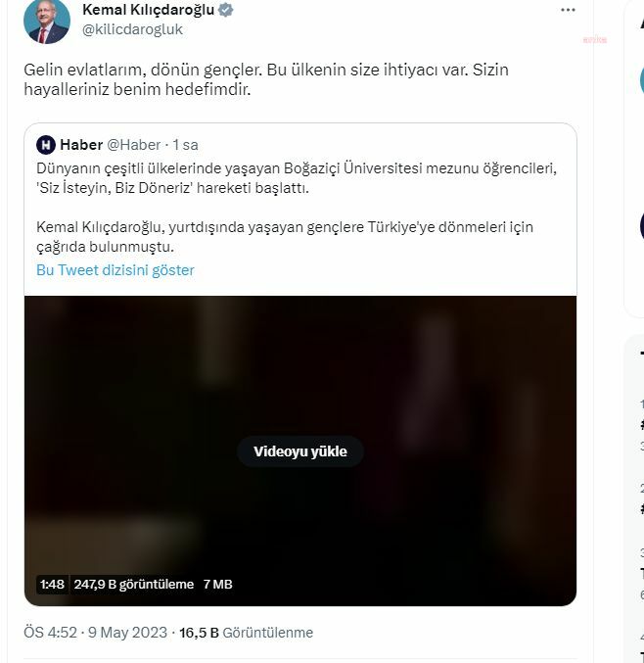Image resolution: width=644 pixels, height=663 pixels.
Task: Open the tweet's three-dot more menu
Action: click(568, 10)
